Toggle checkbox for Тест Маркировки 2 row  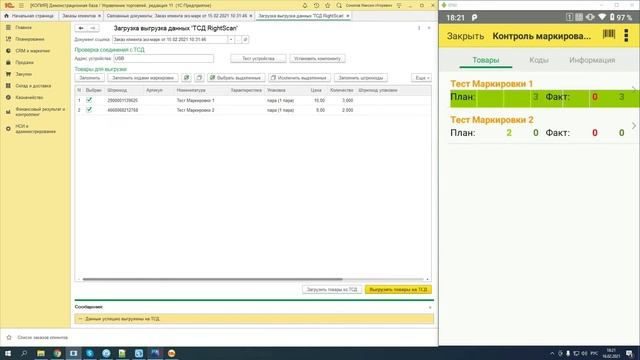(89, 110)
